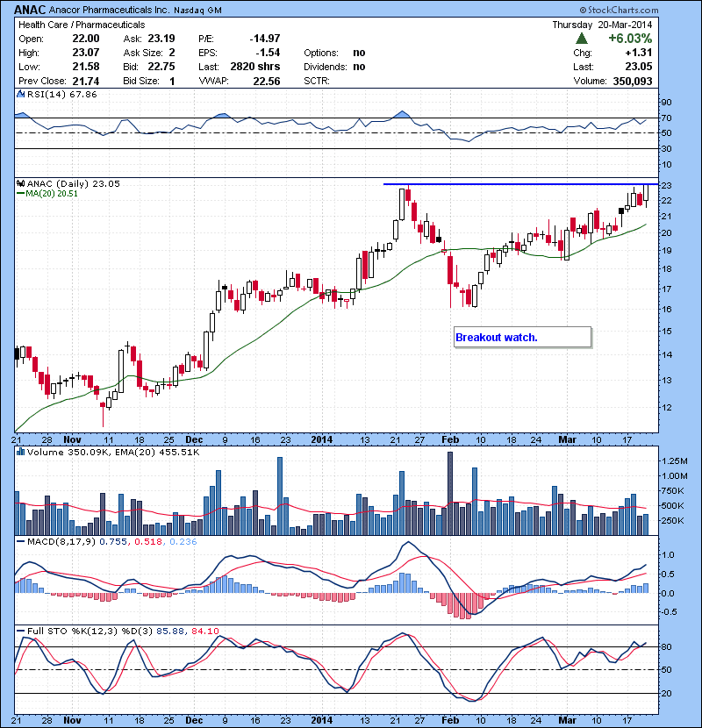Click the Ask price 23.19

161,39
